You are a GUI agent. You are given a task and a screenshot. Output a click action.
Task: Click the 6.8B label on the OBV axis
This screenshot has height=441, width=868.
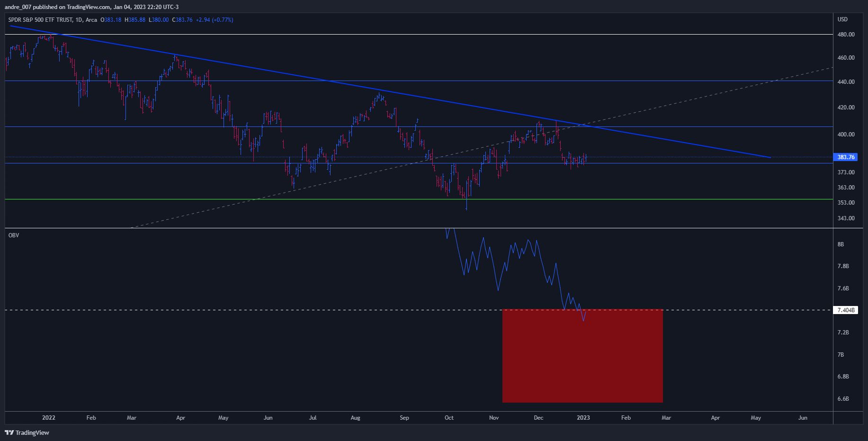(843, 377)
